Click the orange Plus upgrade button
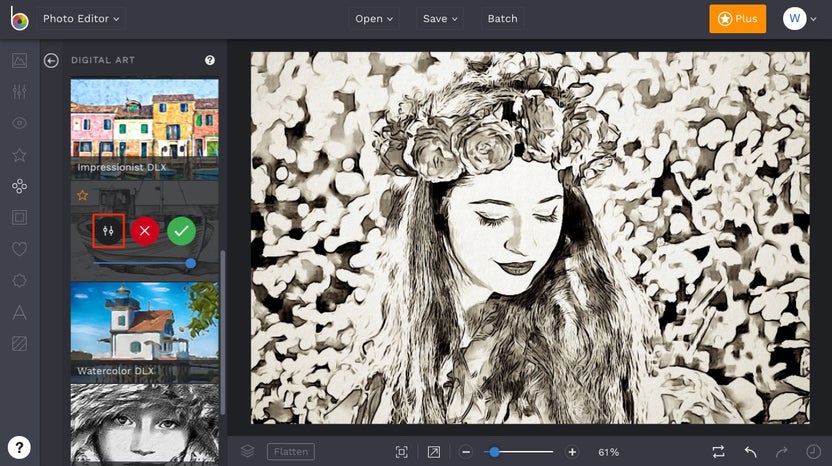The width and height of the screenshot is (832, 466). 738,19
